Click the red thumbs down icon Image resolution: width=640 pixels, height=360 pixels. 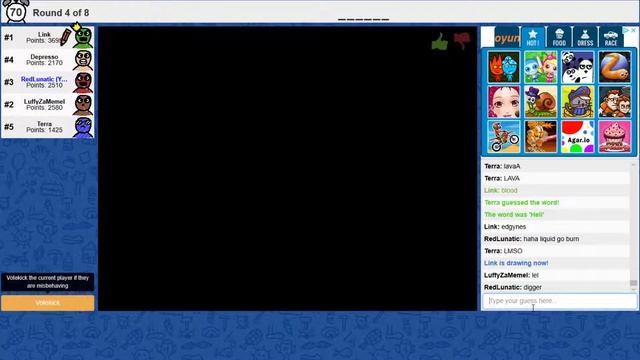pos(462,41)
